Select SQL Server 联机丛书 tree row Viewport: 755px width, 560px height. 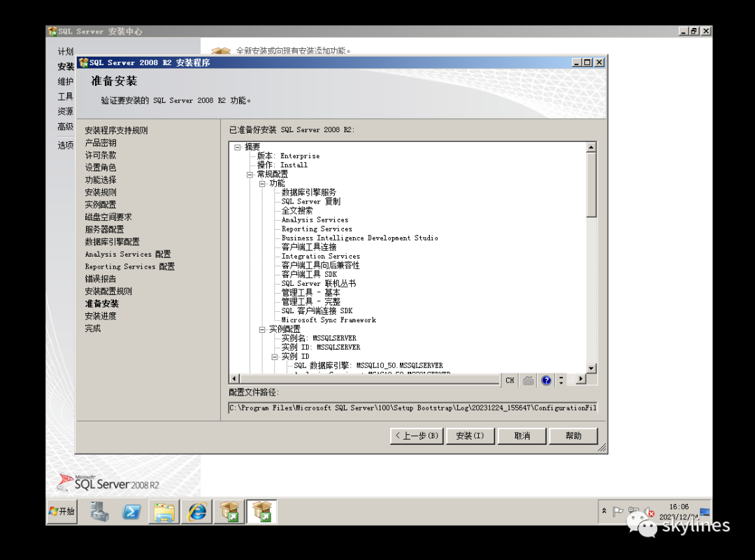[x=319, y=284]
